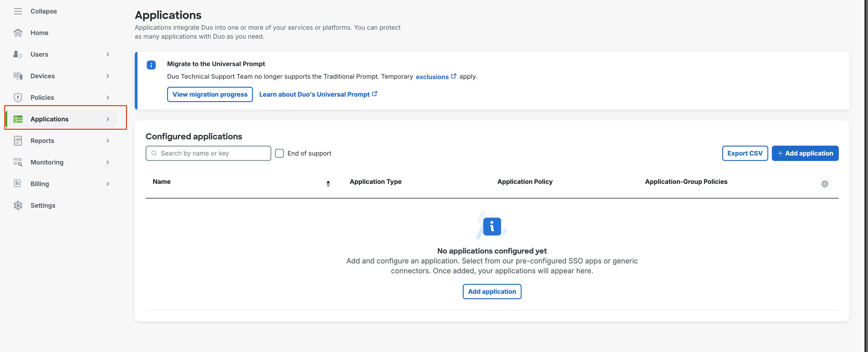Click the Devices monitor icon

click(x=18, y=76)
